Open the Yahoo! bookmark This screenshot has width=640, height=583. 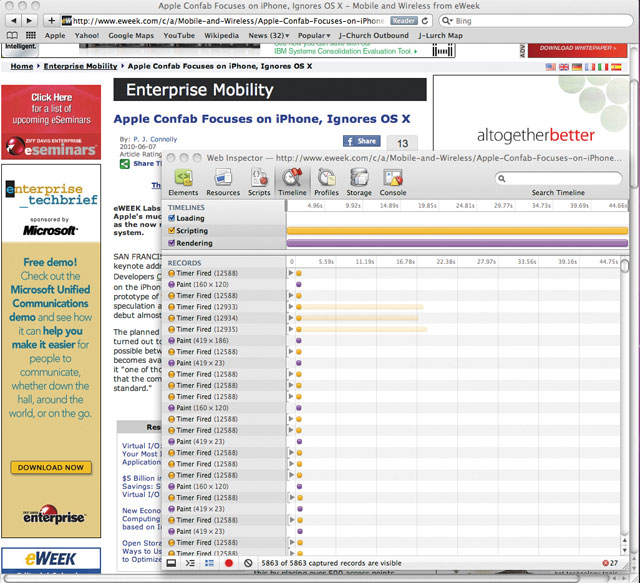87,36
